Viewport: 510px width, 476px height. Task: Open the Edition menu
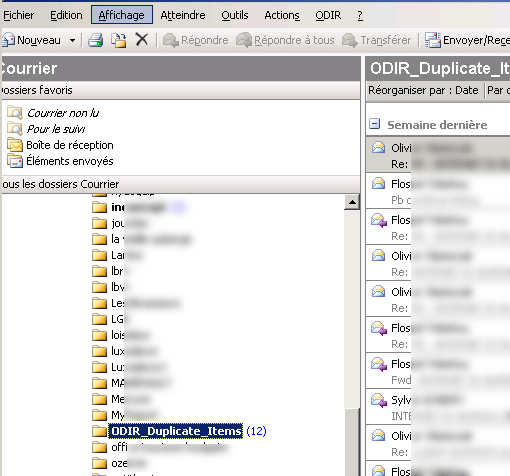(x=66, y=15)
